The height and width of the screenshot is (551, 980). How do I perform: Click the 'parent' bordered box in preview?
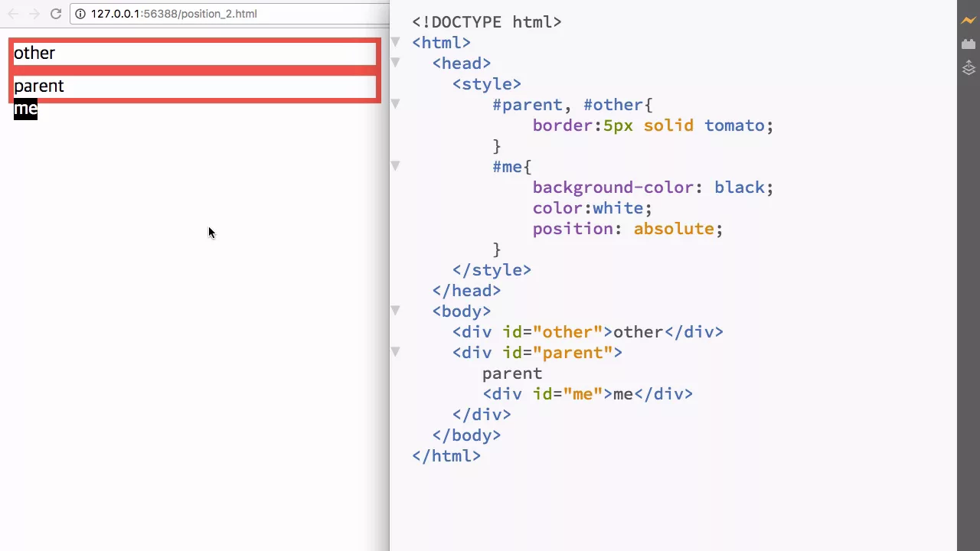194,86
